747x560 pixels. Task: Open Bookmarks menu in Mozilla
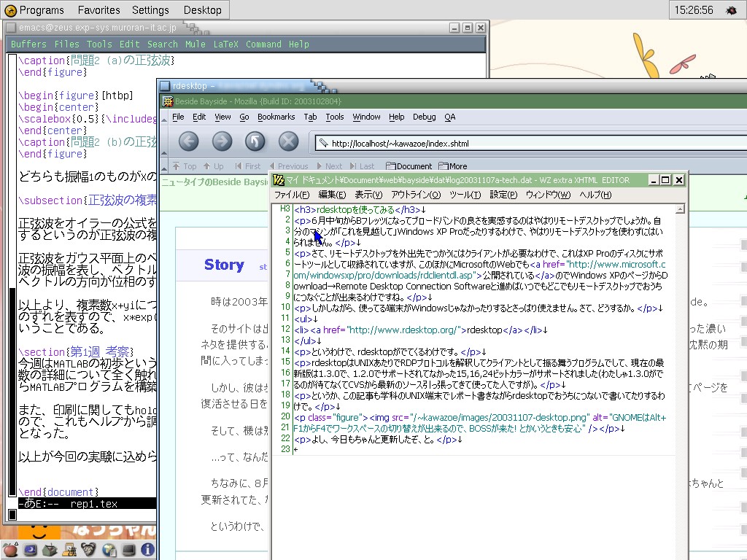tap(276, 117)
